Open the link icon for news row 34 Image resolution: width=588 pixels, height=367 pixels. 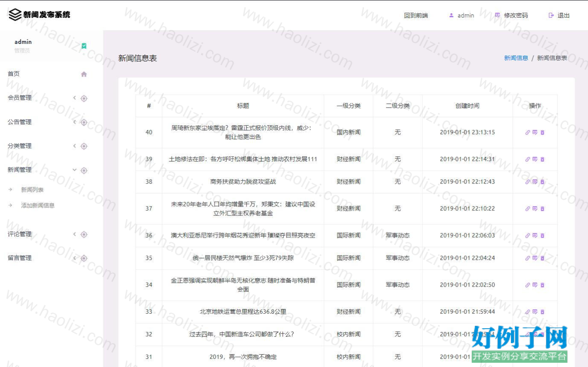[528, 285]
